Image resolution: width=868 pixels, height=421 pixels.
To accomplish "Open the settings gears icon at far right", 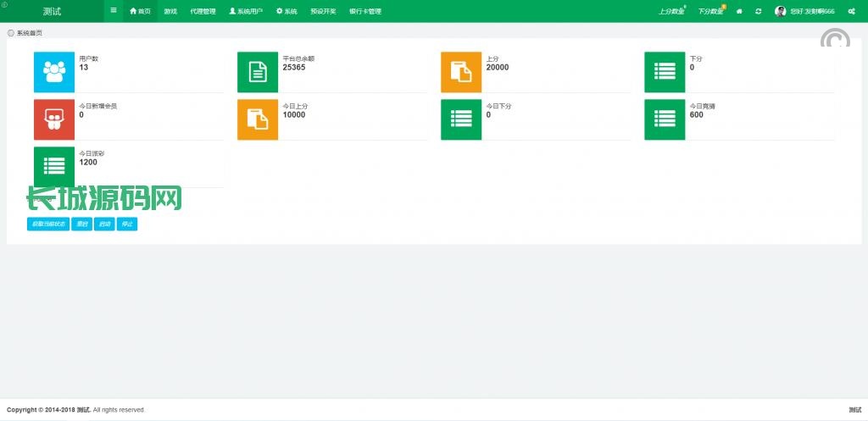I will tap(851, 12).
